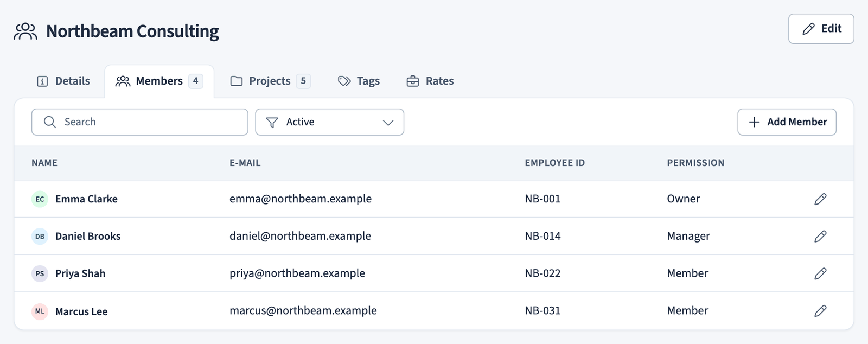Switch to the Details tab
The image size is (868, 344).
(x=63, y=81)
